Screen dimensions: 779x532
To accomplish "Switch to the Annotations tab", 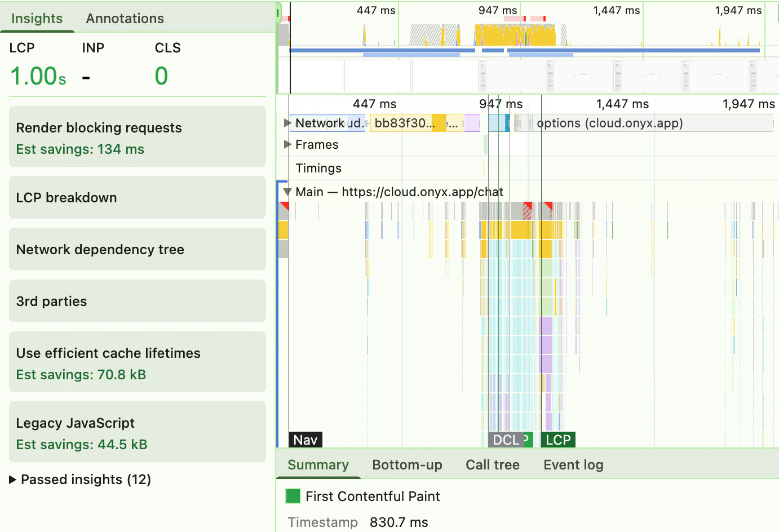I will (124, 18).
